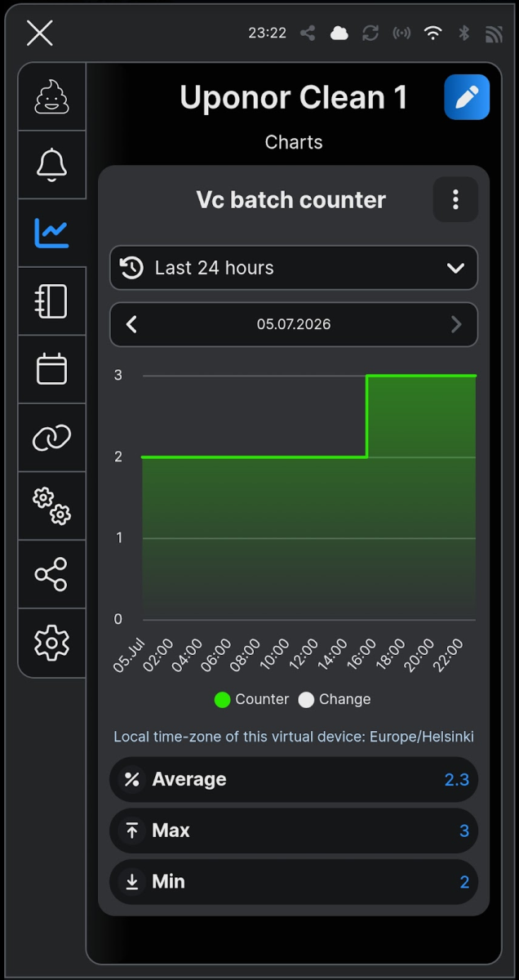Click the 05.Jul axis label

click(x=129, y=656)
